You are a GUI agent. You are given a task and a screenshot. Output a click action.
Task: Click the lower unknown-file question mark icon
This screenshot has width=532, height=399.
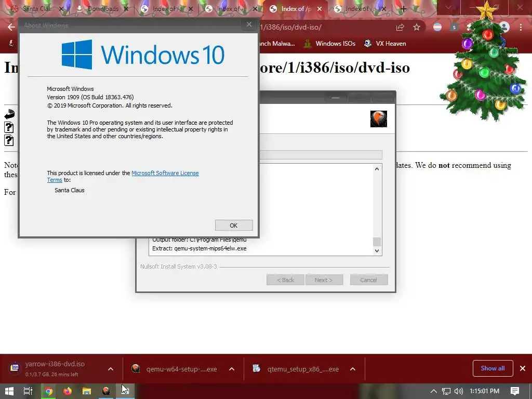(x=9, y=140)
